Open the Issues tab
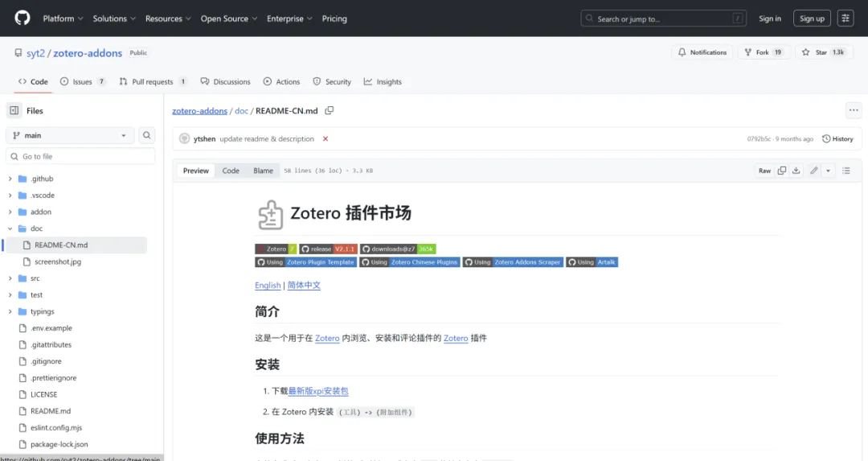 point(83,81)
